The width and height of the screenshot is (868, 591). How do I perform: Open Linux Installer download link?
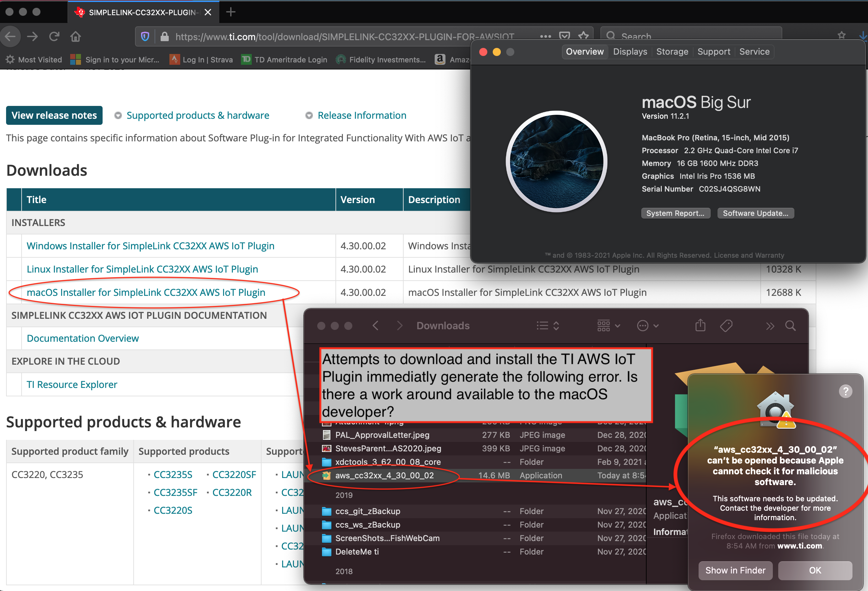point(142,269)
